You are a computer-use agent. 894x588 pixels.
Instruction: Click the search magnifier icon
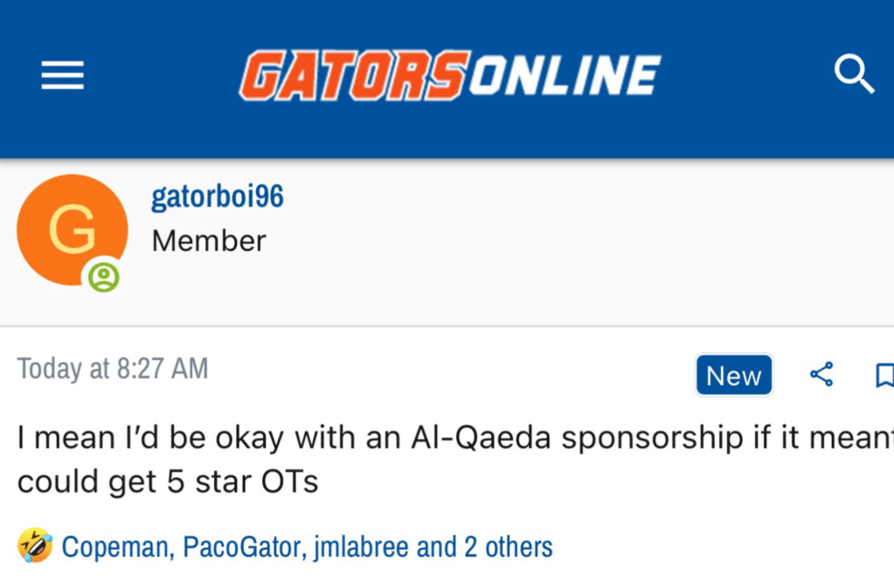coord(854,74)
